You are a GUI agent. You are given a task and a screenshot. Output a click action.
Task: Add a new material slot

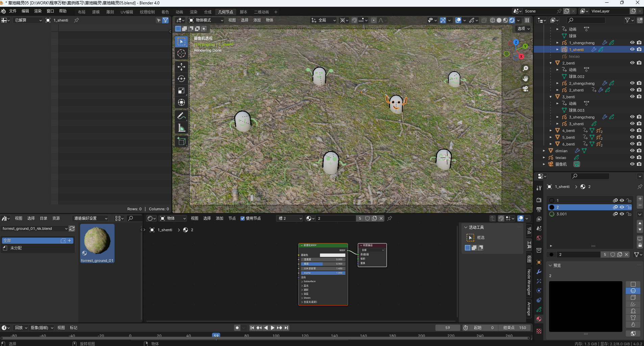(640, 199)
